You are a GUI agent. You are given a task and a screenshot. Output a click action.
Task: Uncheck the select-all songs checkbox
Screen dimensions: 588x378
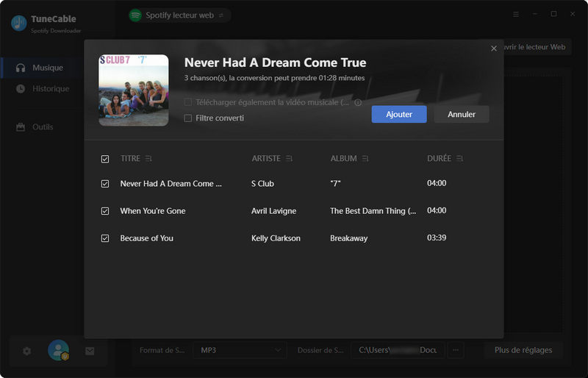pyautogui.click(x=104, y=159)
